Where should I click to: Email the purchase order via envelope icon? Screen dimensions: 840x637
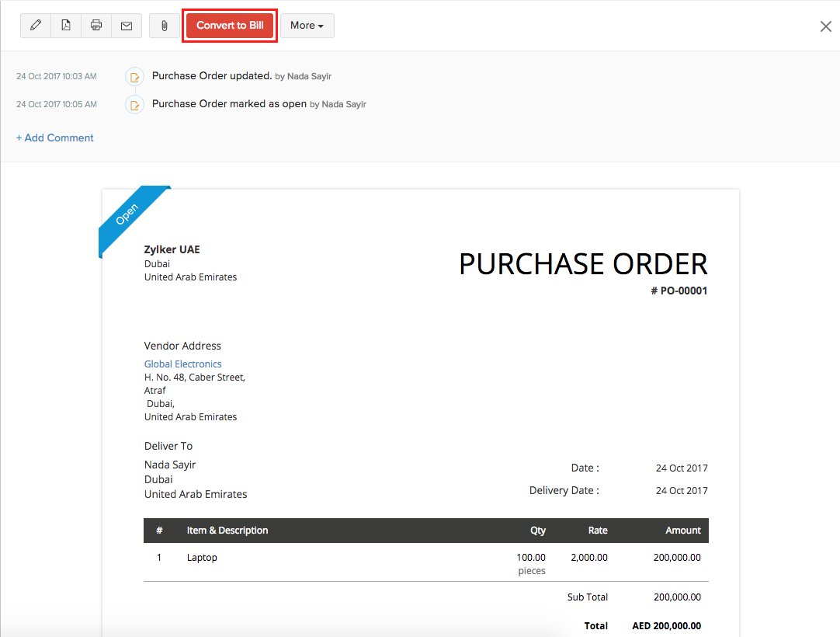pos(127,25)
